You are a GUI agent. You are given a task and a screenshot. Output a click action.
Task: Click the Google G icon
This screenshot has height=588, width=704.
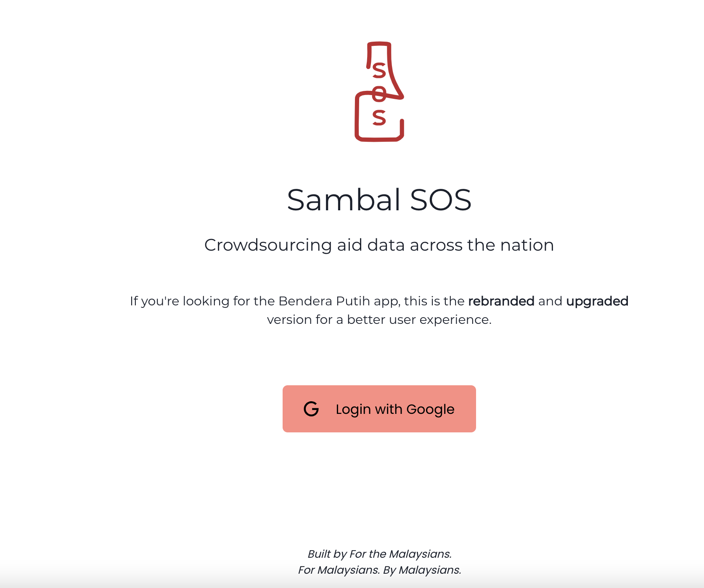pos(311,409)
